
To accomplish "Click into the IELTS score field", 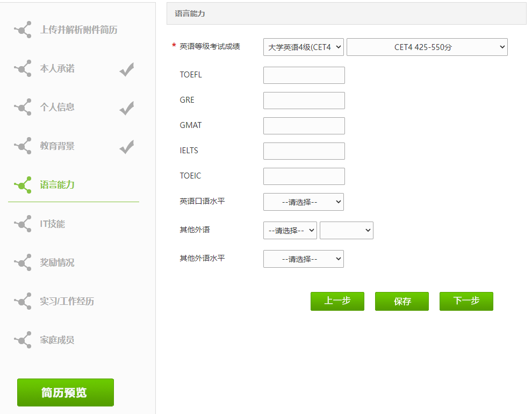I will click(x=304, y=151).
